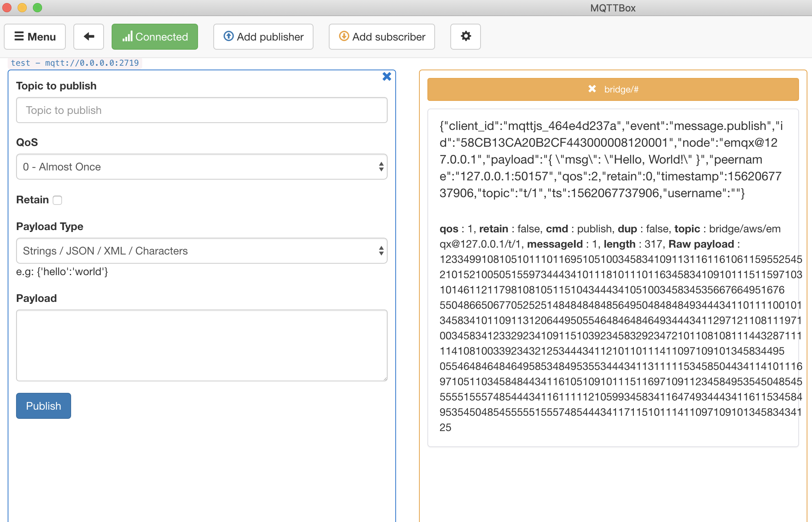Screen dimensions: 812x522
Task: Click Add subscriber
Action: tap(382, 37)
